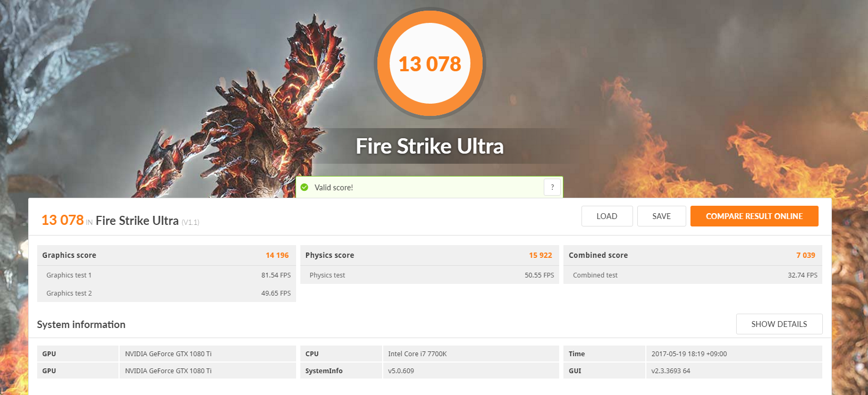Click the SAVE button
This screenshot has width=868, height=395.
click(x=662, y=216)
